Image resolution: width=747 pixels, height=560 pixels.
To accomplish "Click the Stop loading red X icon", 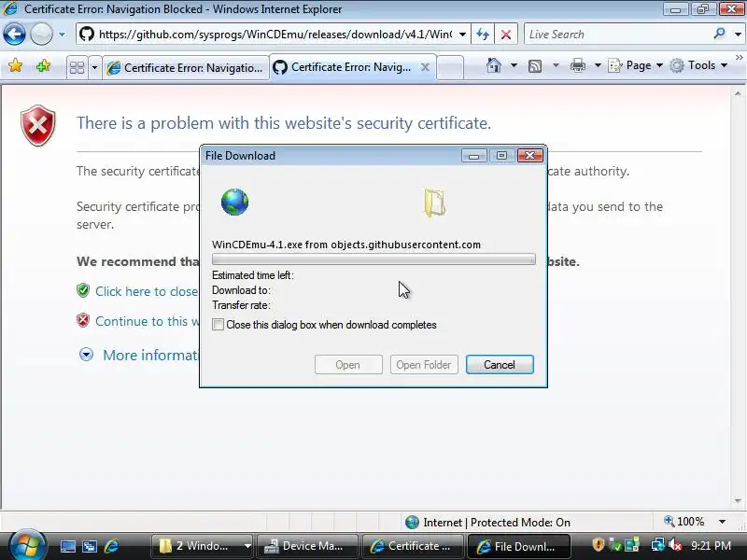I will tap(506, 35).
